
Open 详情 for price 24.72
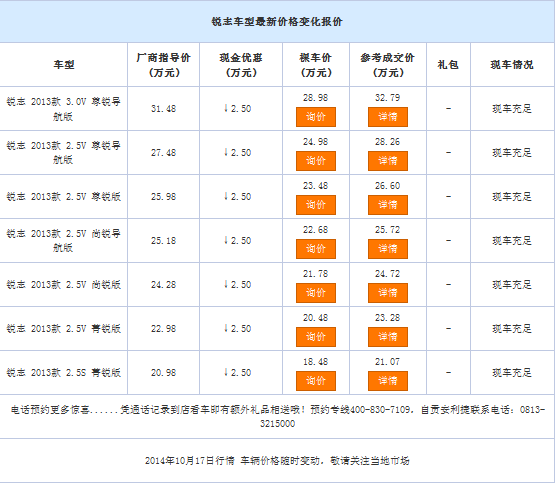(x=388, y=293)
